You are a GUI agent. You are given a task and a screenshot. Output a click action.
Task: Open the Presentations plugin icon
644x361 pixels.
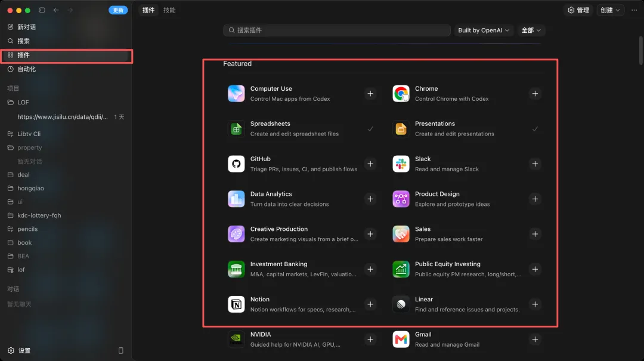[x=401, y=129]
